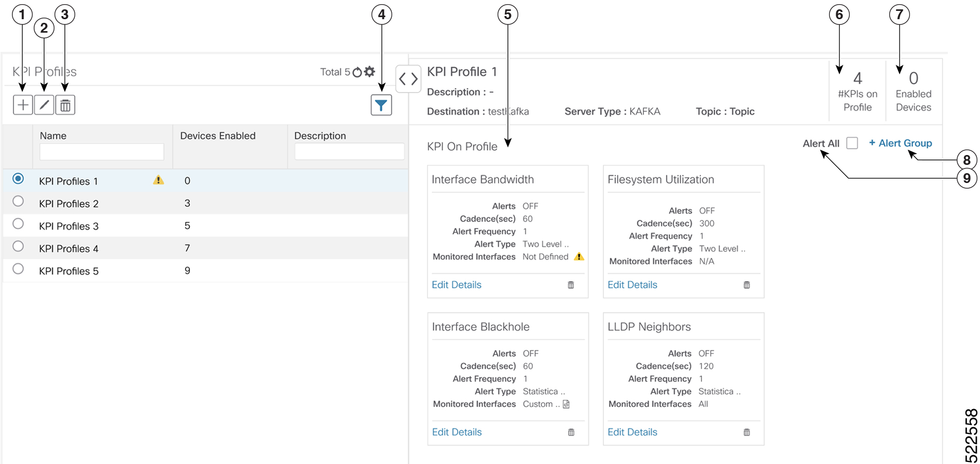Screen dimensions: 980x464
Task: Click the LLDP Neighbors card title
Action: click(649, 327)
